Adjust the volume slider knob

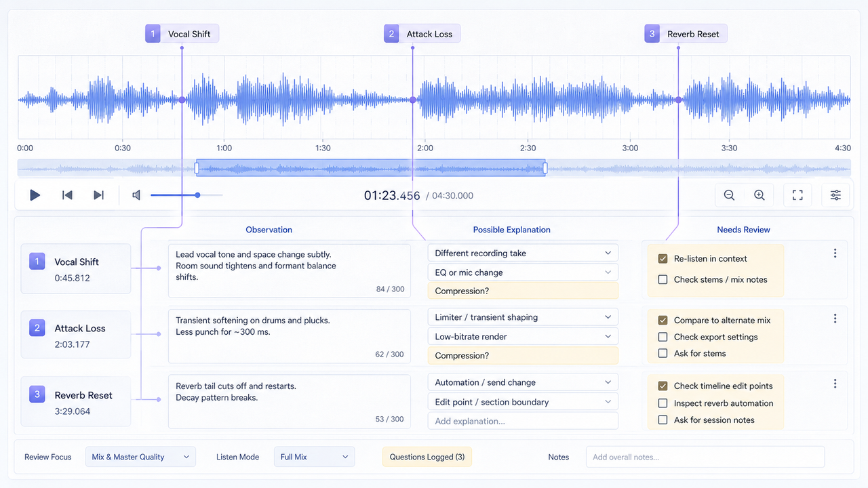pos(197,195)
